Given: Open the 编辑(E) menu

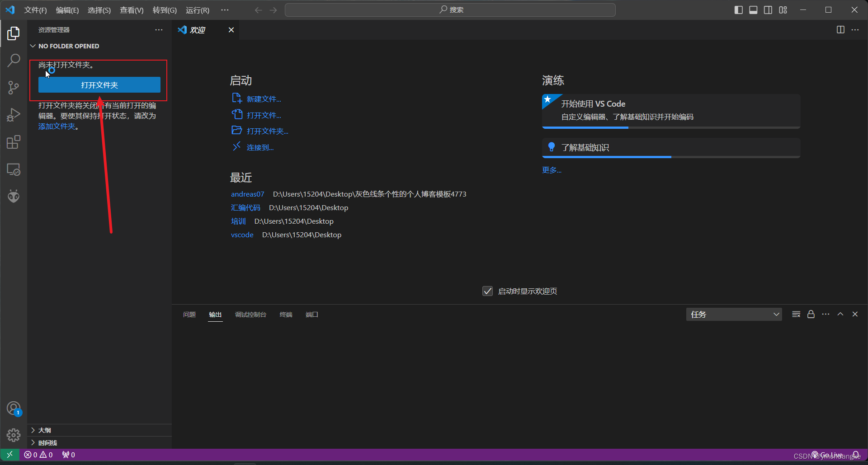Looking at the screenshot, I should click(x=67, y=10).
